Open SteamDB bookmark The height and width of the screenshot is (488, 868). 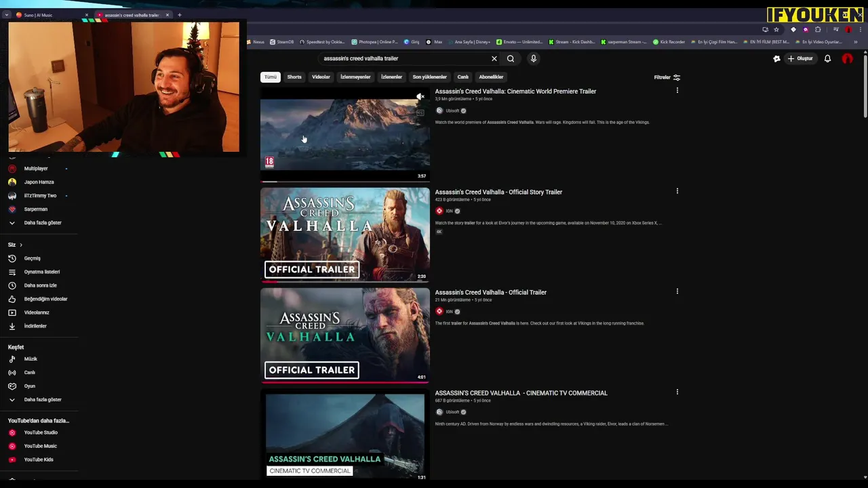point(281,42)
